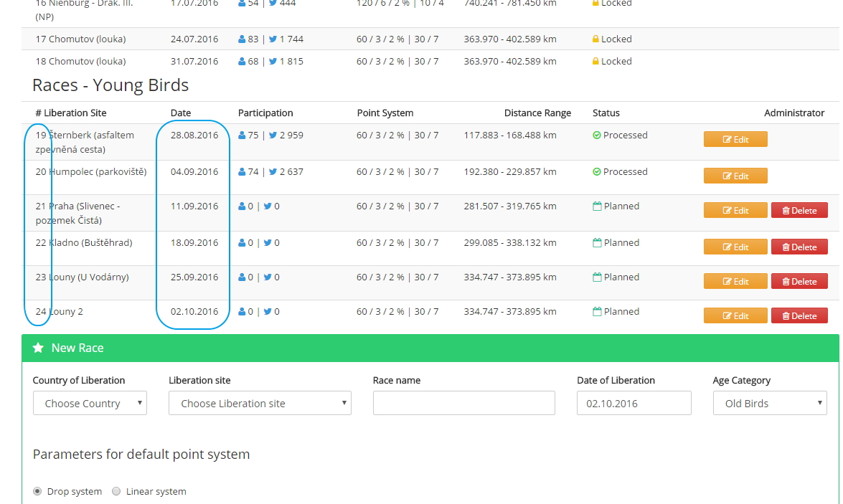This screenshot has height=504, width=843.
Task: Click the Date of Liberation field
Action: point(634,403)
